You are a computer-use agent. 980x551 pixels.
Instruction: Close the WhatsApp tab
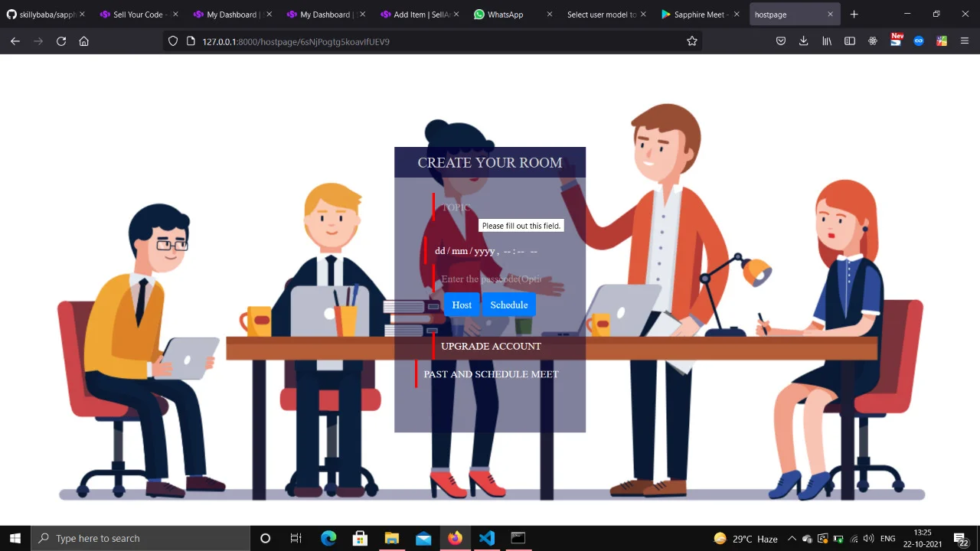click(549, 15)
